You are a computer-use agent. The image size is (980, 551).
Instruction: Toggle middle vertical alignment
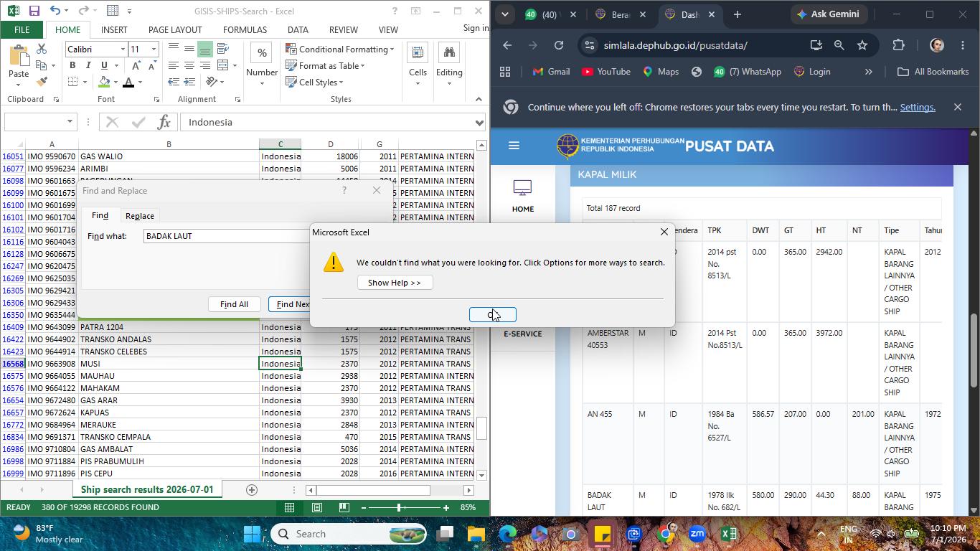point(189,49)
